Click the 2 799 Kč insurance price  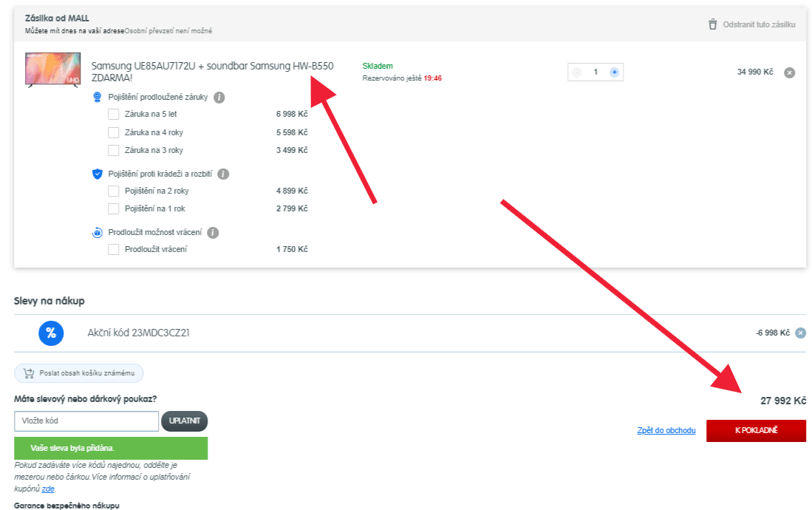[292, 209]
